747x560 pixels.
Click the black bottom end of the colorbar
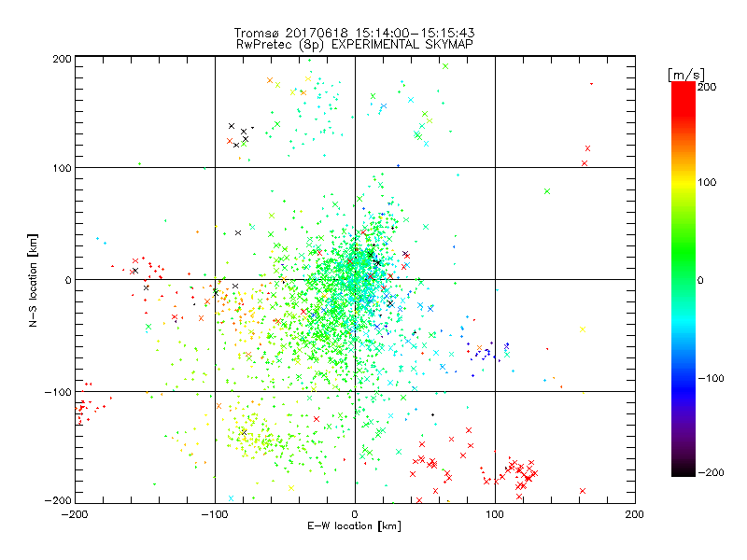coord(684,470)
